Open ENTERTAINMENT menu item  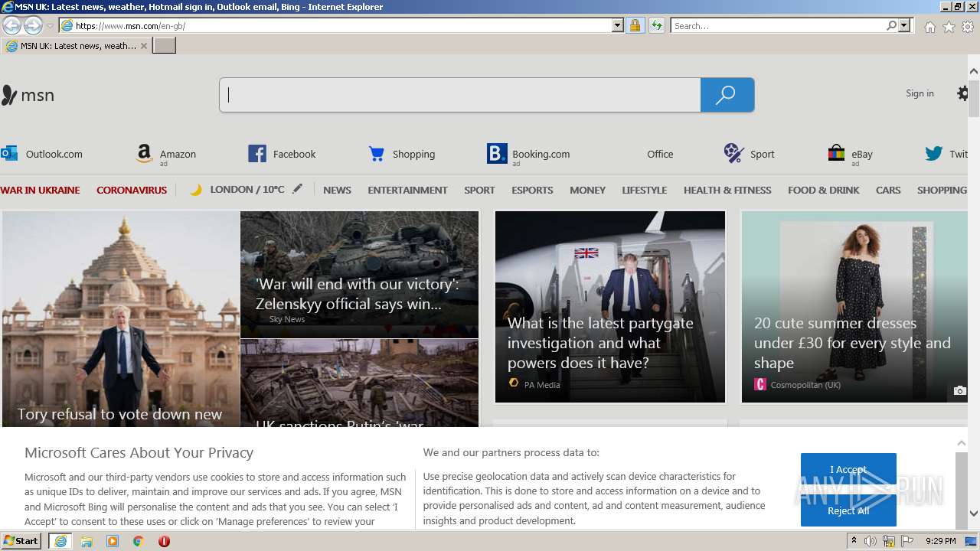(407, 190)
